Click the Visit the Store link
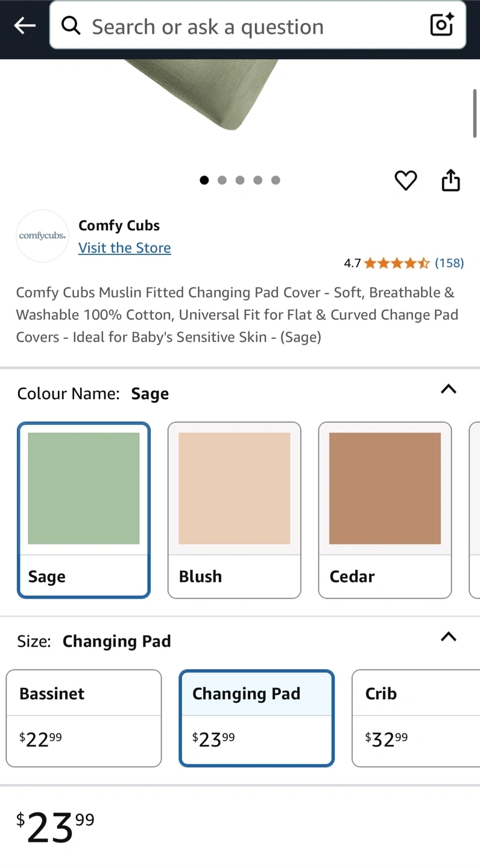 (125, 248)
